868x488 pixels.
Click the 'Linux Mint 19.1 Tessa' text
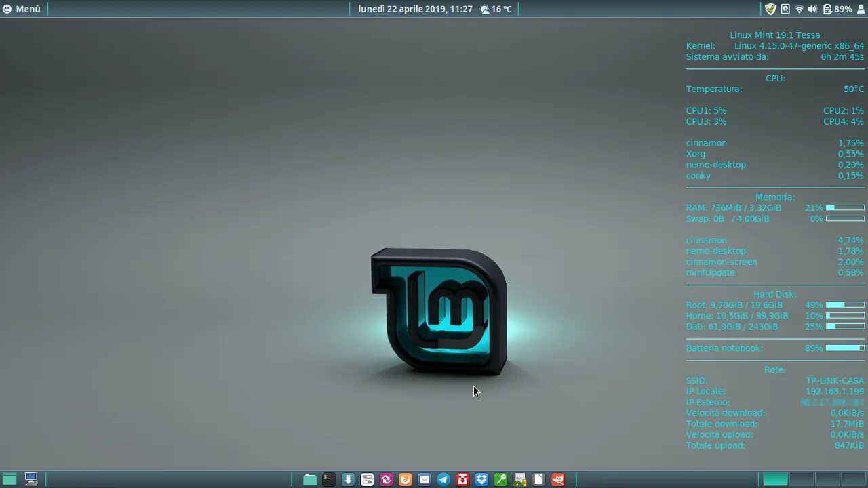click(775, 35)
